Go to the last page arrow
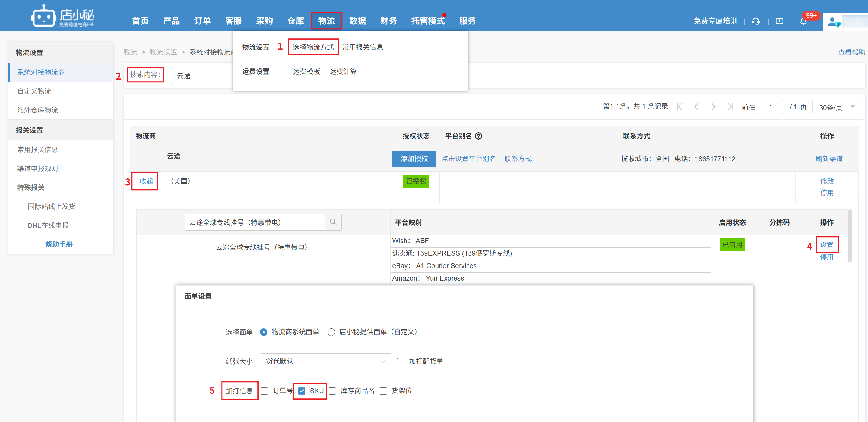 pos(730,107)
